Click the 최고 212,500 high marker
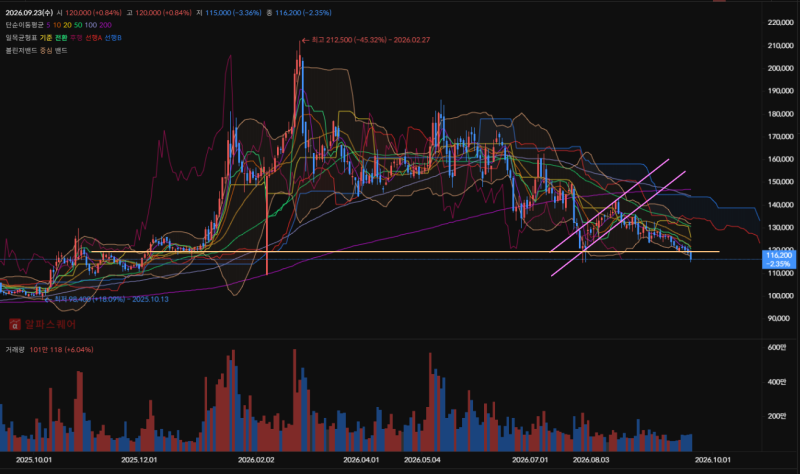The height and width of the screenshot is (474, 800). [366, 40]
